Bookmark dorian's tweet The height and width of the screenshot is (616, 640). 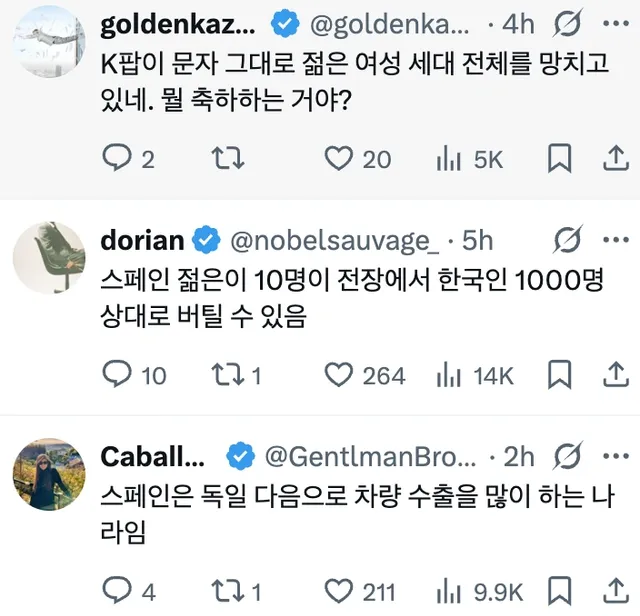tap(561, 375)
